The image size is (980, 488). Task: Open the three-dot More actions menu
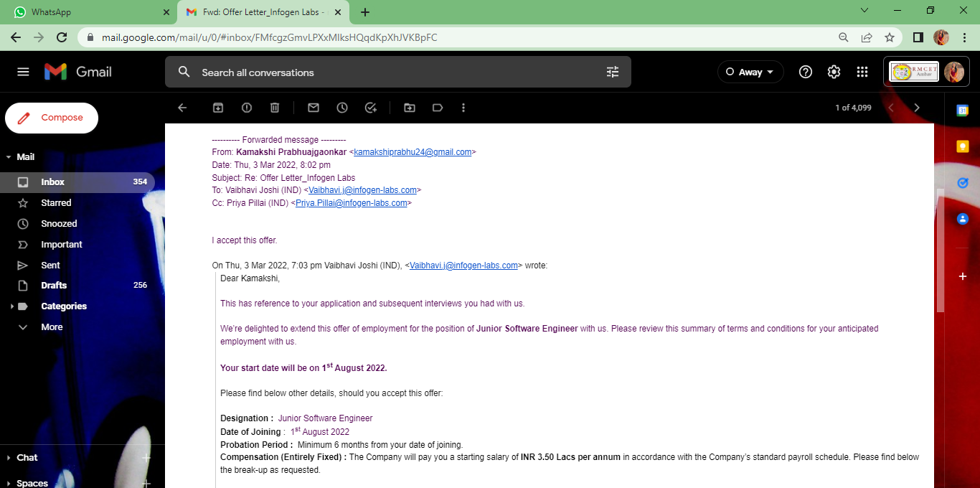(463, 108)
